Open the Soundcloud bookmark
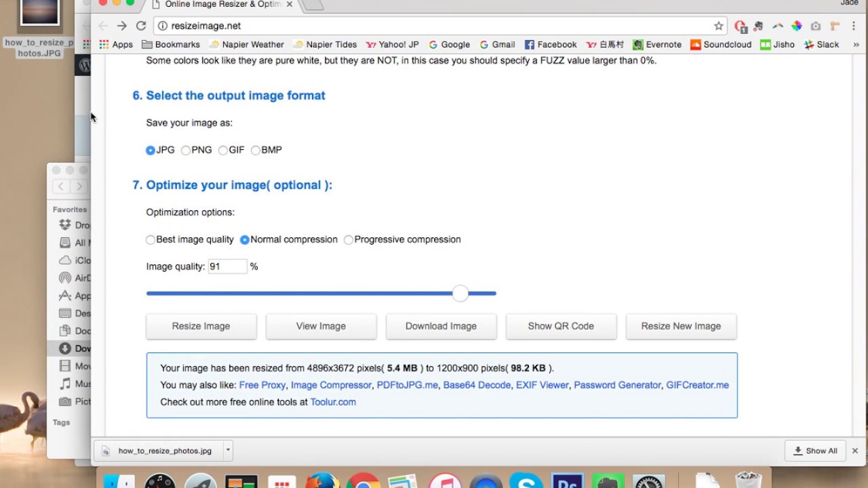The height and width of the screenshot is (488, 868). (x=722, y=45)
